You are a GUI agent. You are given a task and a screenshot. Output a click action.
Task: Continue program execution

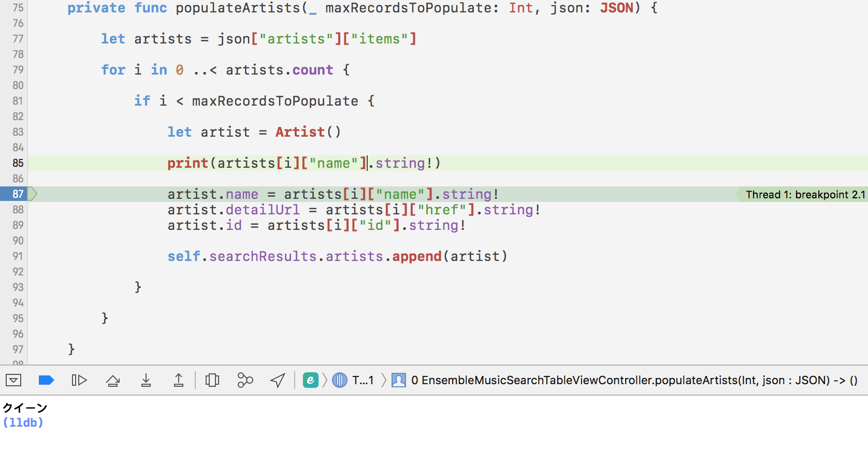pyautogui.click(x=79, y=381)
